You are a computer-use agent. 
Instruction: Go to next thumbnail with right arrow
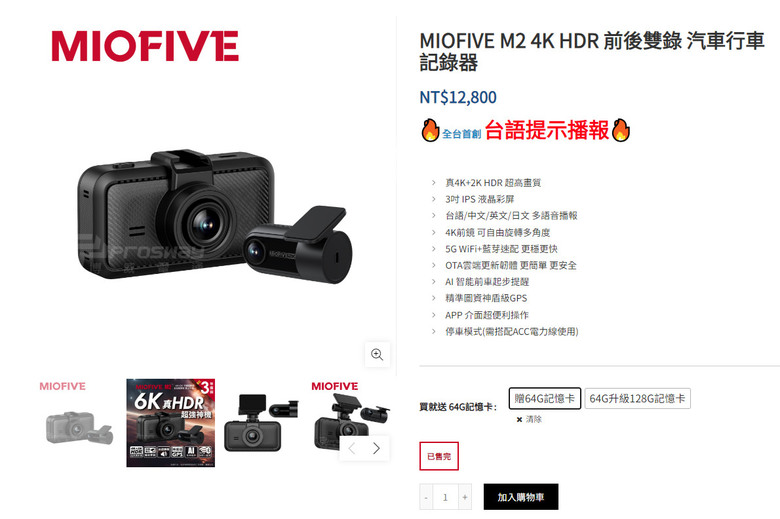pyautogui.click(x=377, y=448)
